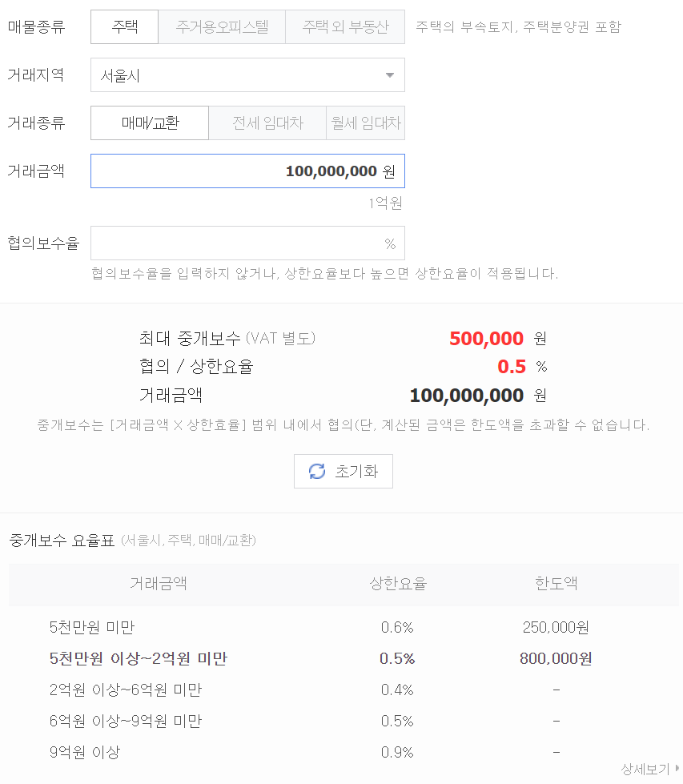This screenshot has width=683, height=784.
Task: Choose 매매/교환 transaction type
Action: [x=150, y=123]
